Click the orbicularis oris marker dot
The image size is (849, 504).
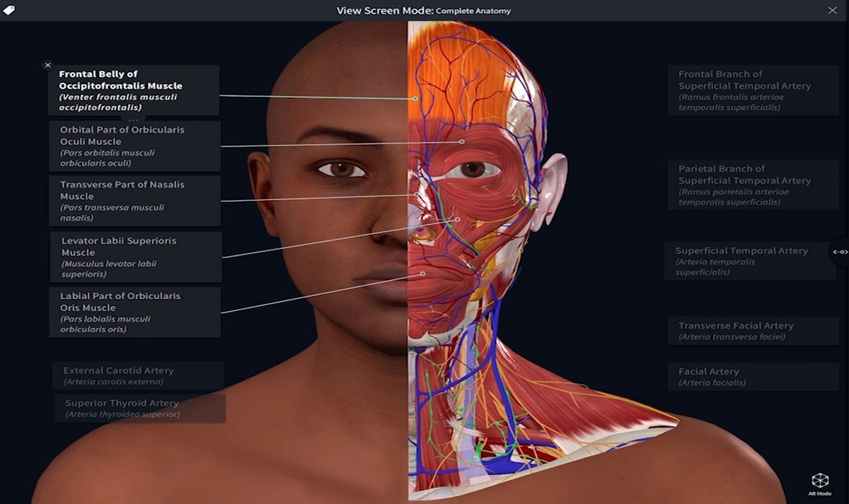(423, 274)
